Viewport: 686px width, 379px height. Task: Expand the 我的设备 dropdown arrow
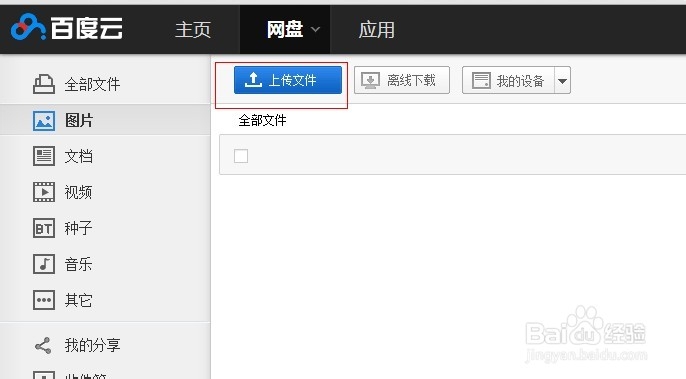[563, 81]
